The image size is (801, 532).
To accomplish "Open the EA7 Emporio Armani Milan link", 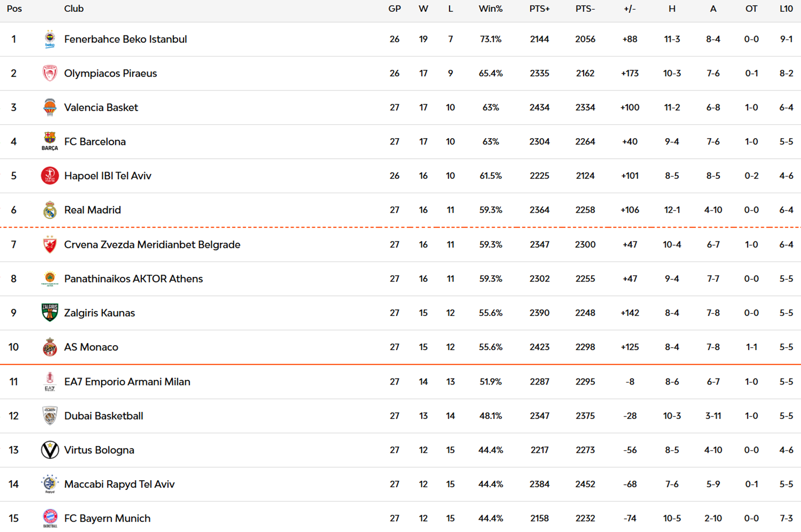I will [x=127, y=382].
